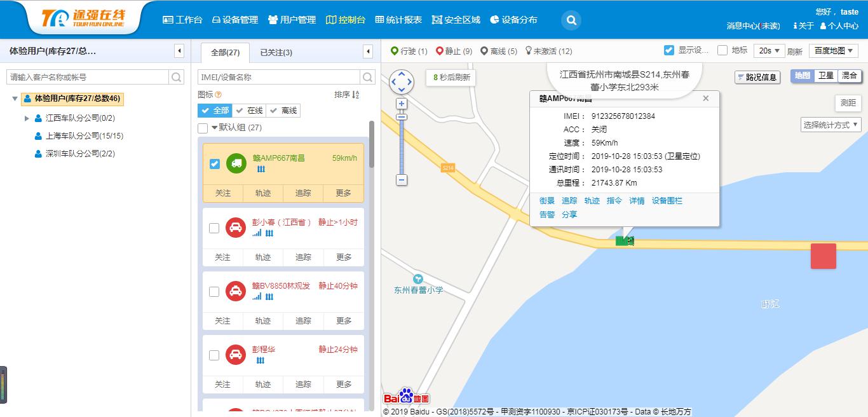Screen dimensions: 868x417
Task: Enable the 地标 landmark checkbox
Action: 722,50
